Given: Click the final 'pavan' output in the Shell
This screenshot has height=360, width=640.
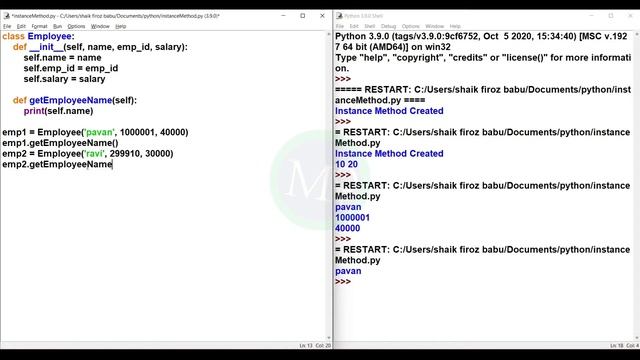Looking at the screenshot, I should (348, 271).
